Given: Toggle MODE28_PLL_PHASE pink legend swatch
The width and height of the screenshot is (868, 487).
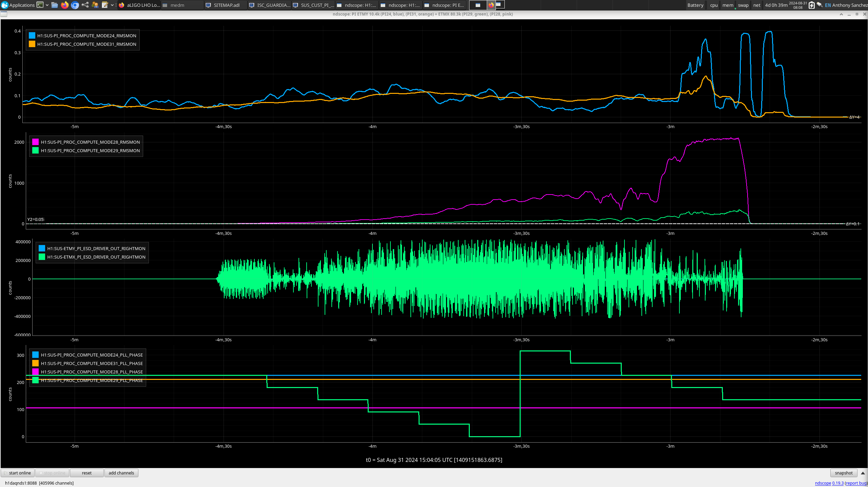Looking at the screenshot, I should pos(35,372).
